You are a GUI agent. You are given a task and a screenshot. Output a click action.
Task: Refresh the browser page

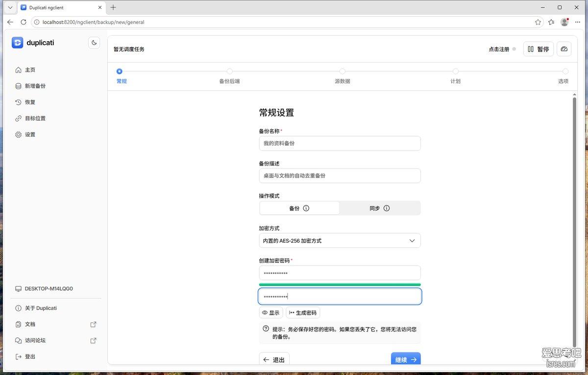(23, 22)
